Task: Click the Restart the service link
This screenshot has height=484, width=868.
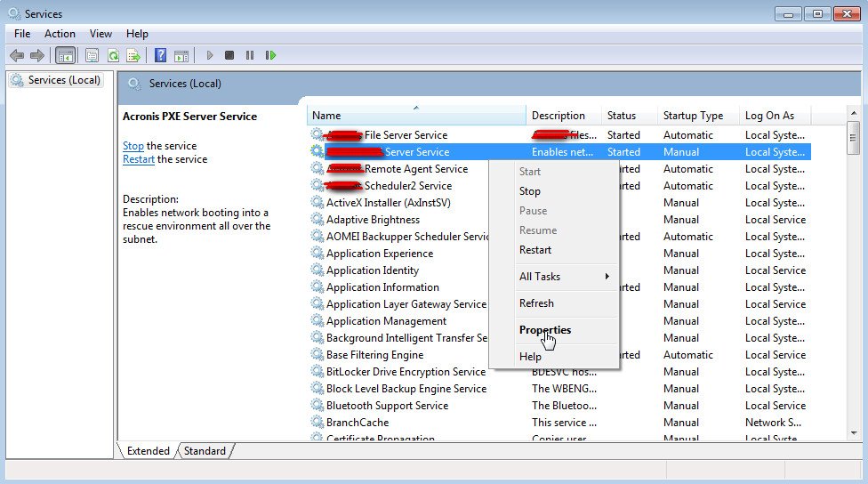Action: coord(138,159)
